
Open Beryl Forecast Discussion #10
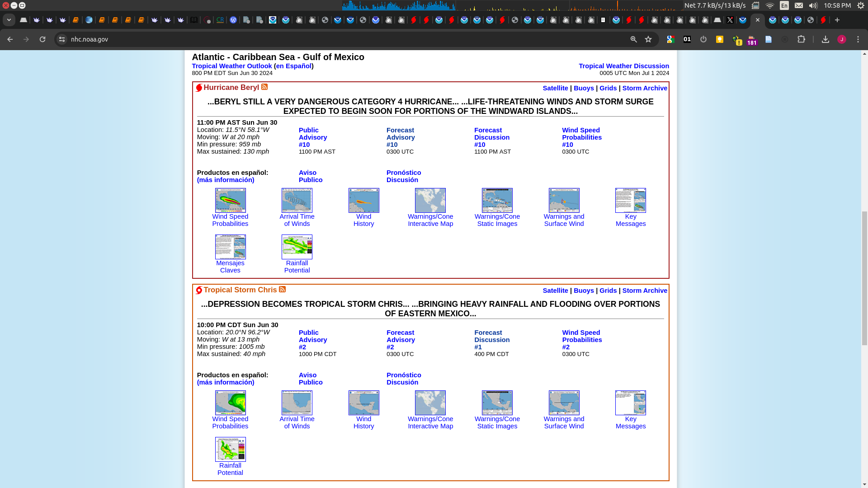click(492, 137)
